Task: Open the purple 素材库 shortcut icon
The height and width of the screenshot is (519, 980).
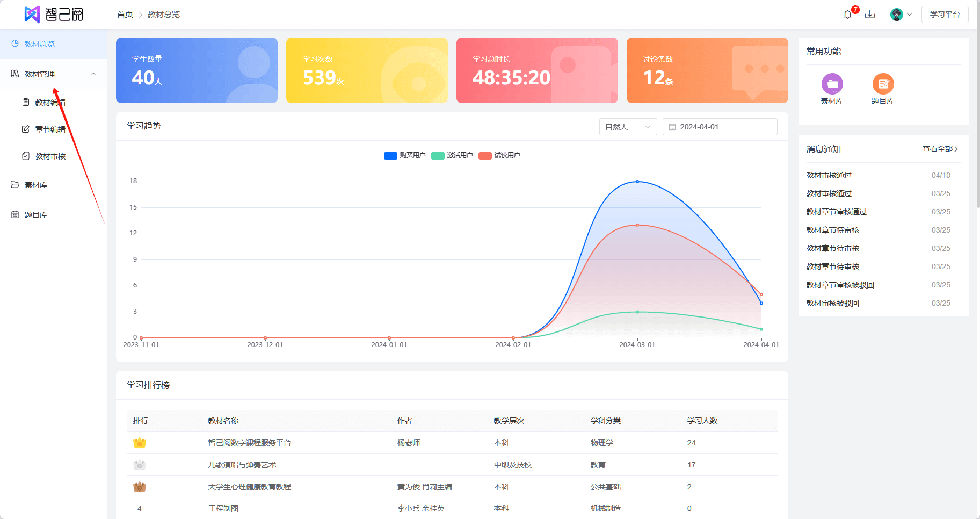Action: click(x=832, y=84)
